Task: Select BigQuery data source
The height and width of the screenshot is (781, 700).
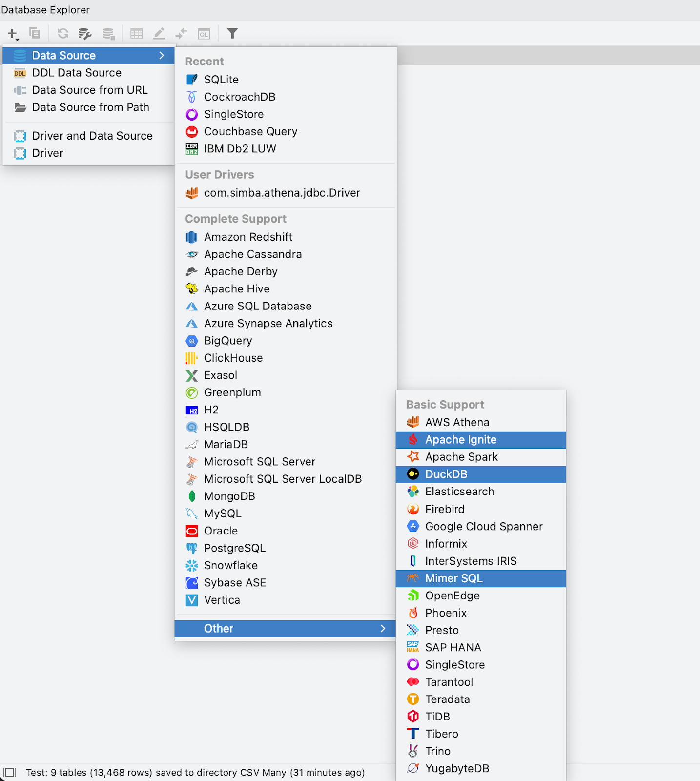Action: click(x=286, y=341)
